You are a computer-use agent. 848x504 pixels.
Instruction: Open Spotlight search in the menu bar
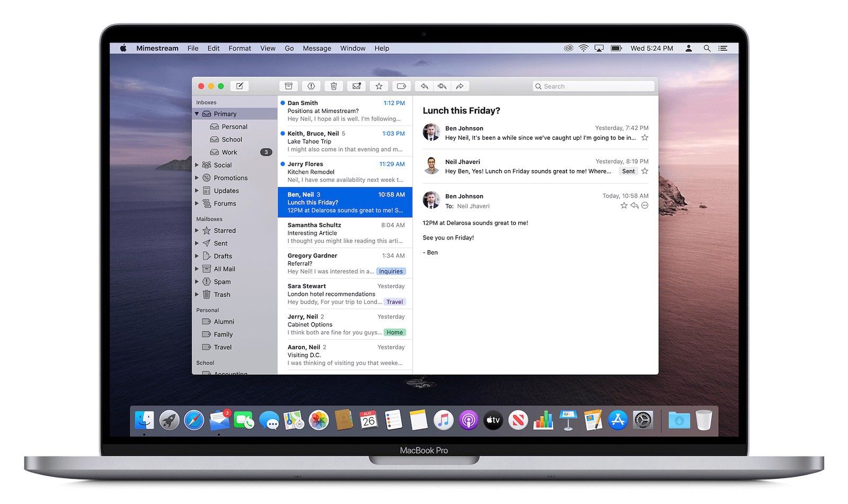(707, 48)
